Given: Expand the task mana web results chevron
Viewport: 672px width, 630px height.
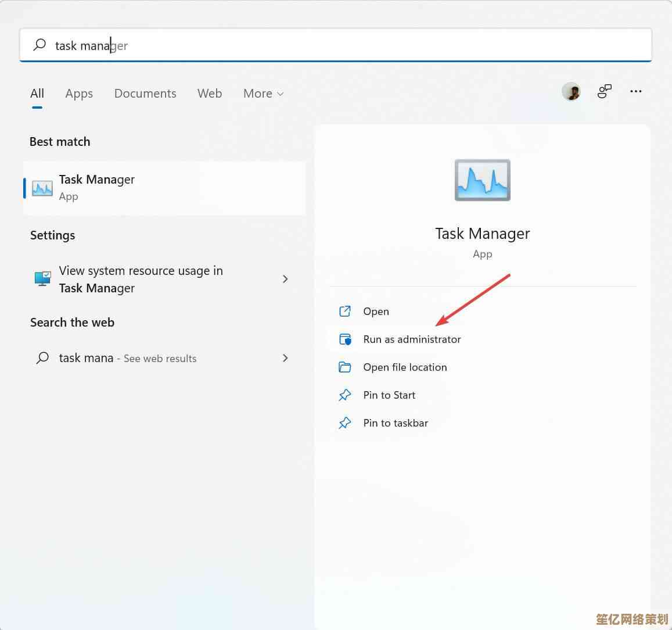Looking at the screenshot, I should point(285,358).
